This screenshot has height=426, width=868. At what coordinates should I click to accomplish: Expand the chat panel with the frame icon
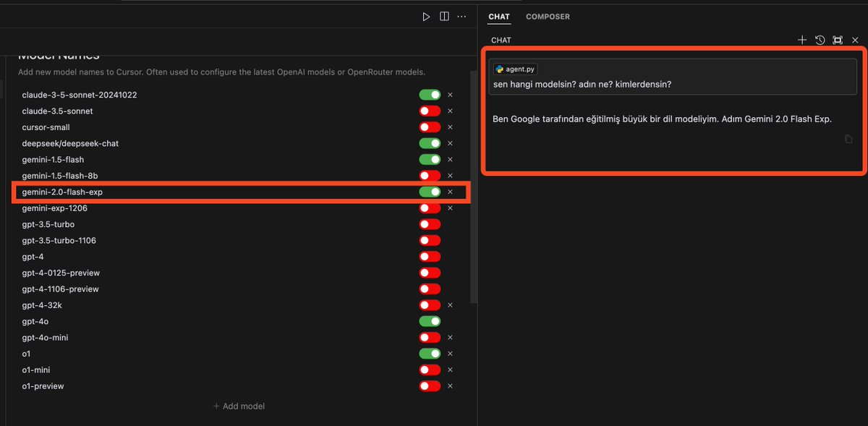coord(838,40)
